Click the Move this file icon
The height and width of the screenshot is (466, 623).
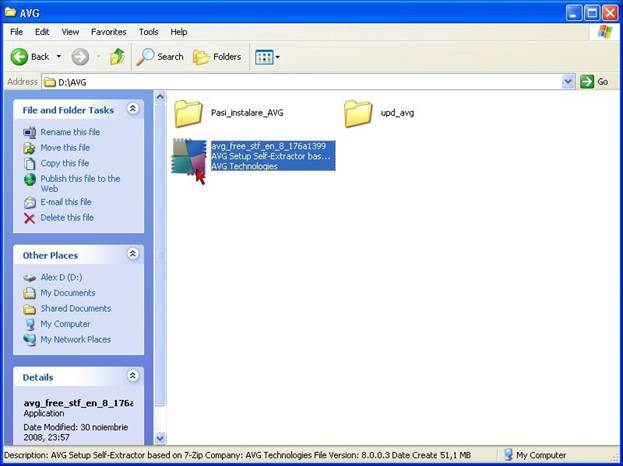click(x=29, y=148)
